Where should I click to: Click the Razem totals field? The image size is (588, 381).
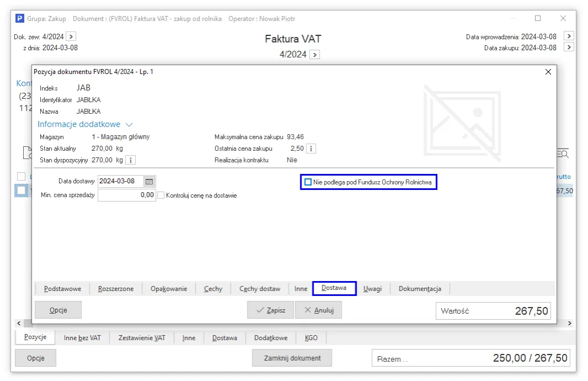tap(471, 358)
